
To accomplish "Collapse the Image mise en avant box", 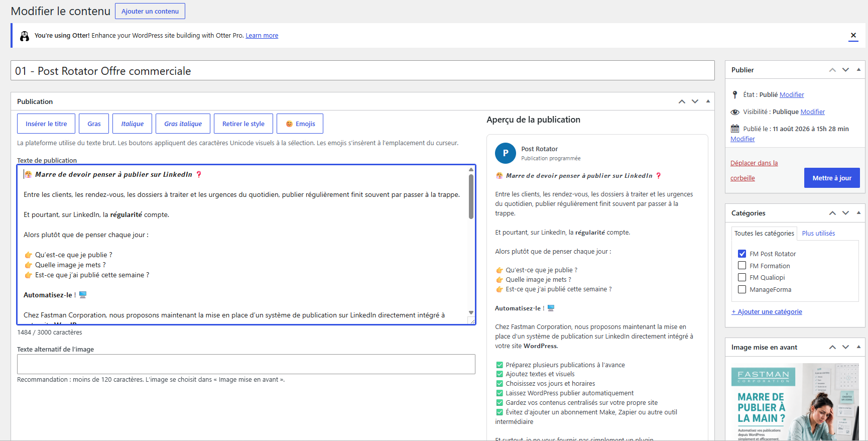I will click(858, 347).
